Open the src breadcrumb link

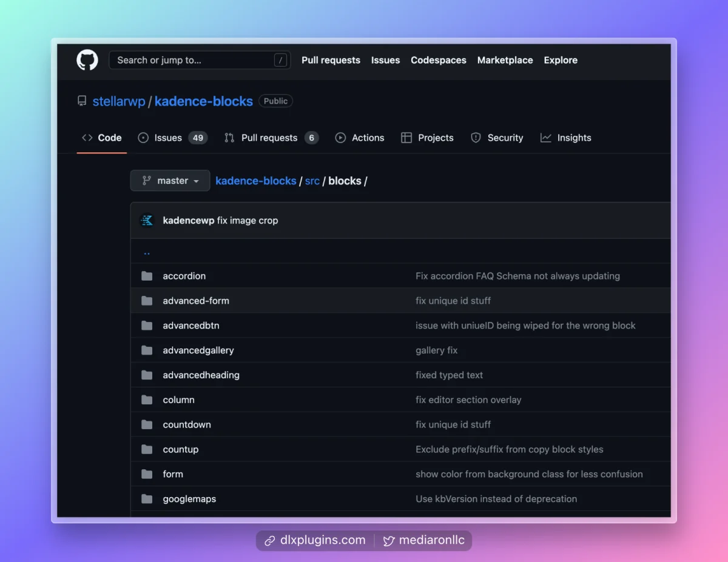[312, 181]
